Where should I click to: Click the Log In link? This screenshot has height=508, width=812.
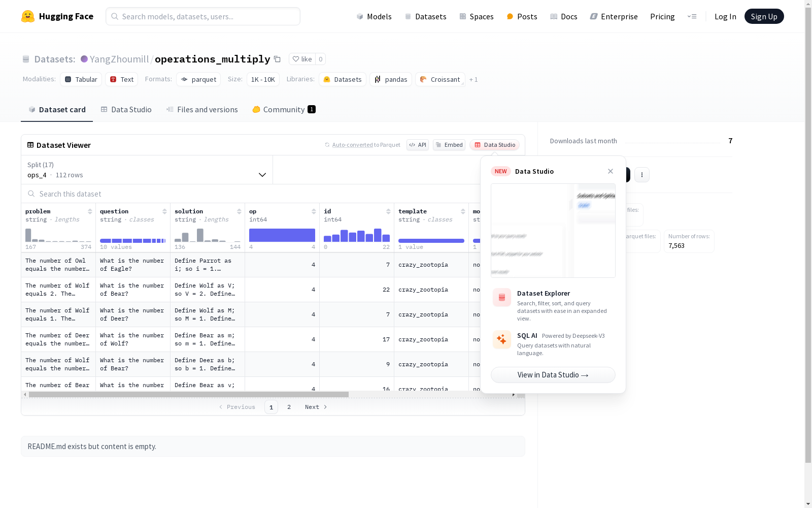[725, 16]
